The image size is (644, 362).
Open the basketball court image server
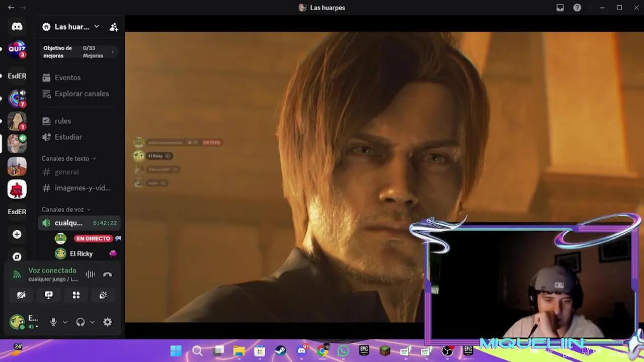click(17, 166)
